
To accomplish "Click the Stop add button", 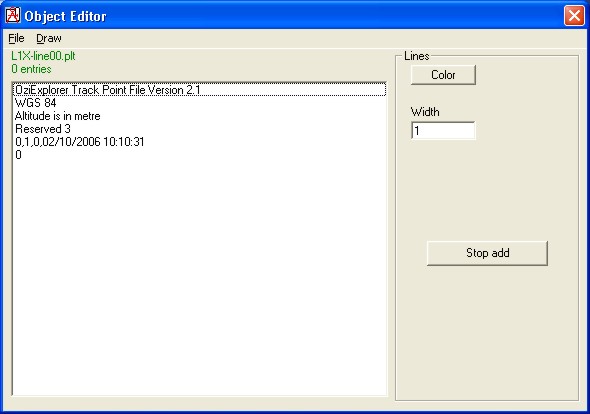I will click(x=487, y=253).
